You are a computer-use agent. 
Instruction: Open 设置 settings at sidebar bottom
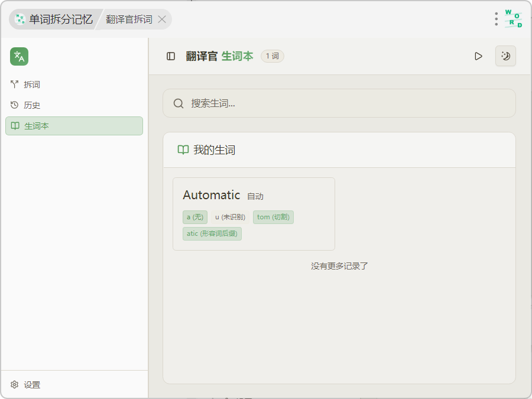coord(32,385)
